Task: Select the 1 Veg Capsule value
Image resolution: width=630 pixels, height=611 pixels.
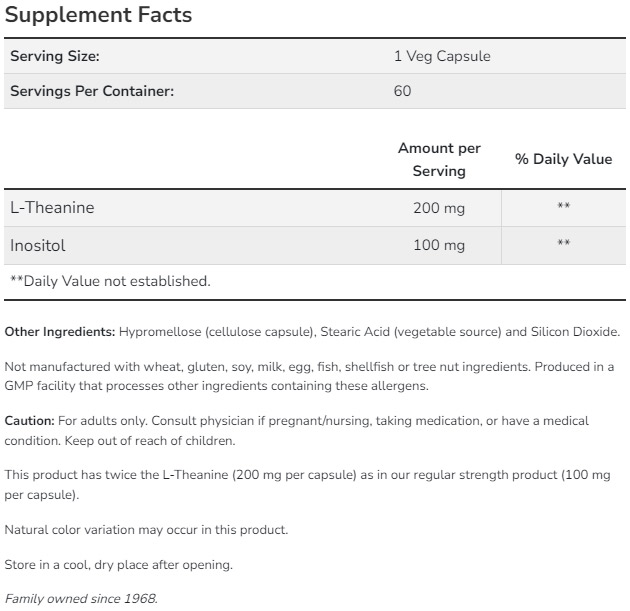Action: click(x=442, y=56)
